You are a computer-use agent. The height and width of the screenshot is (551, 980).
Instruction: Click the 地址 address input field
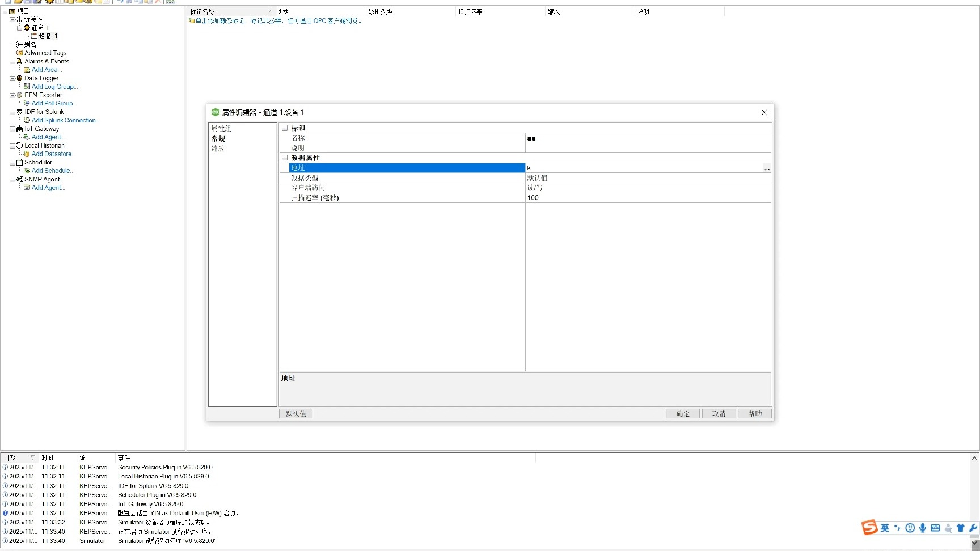pos(644,168)
